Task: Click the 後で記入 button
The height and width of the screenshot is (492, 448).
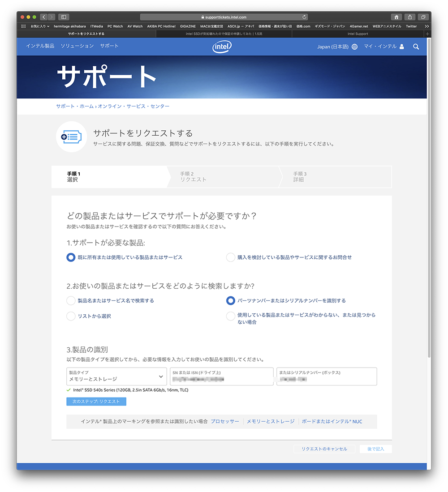Action: tap(375, 449)
